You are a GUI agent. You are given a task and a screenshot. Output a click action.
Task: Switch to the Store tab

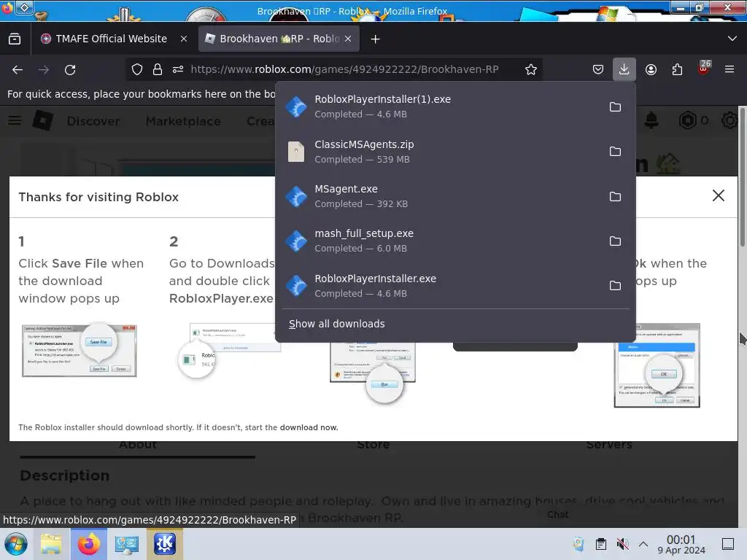[373, 446]
